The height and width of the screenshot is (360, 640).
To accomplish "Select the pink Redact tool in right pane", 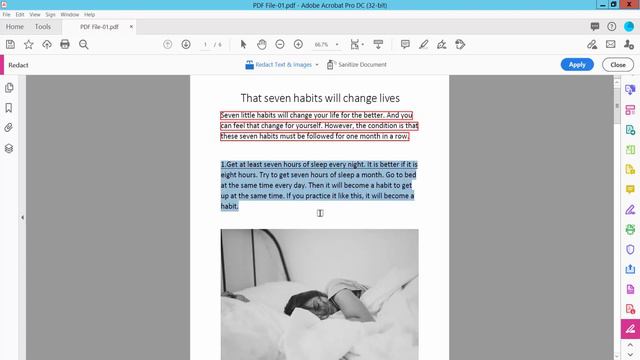I will coord(630,329).
